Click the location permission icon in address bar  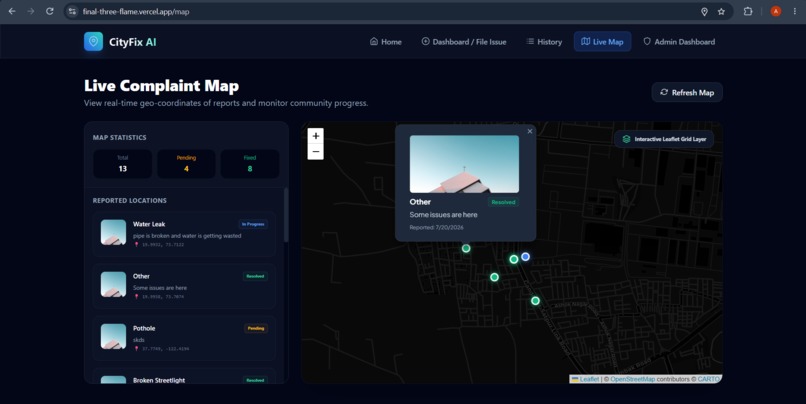click(704, 11)
